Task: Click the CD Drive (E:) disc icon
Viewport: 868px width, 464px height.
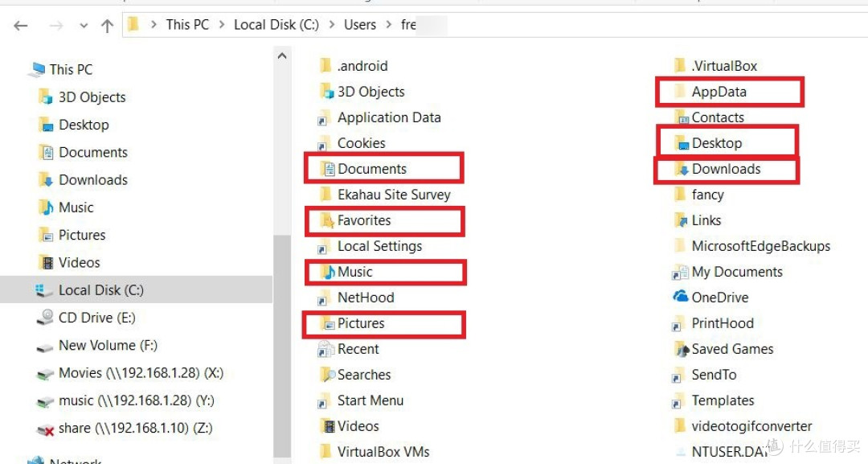Action: (45, 318)
